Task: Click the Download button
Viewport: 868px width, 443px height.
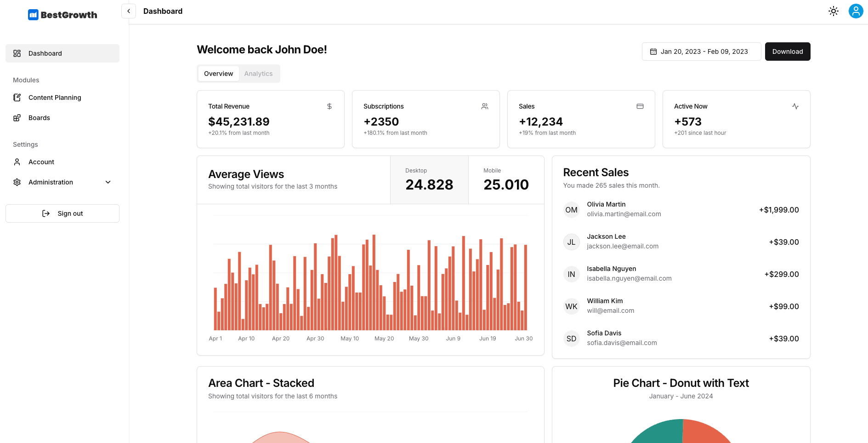Action: [x=788, y=52]
